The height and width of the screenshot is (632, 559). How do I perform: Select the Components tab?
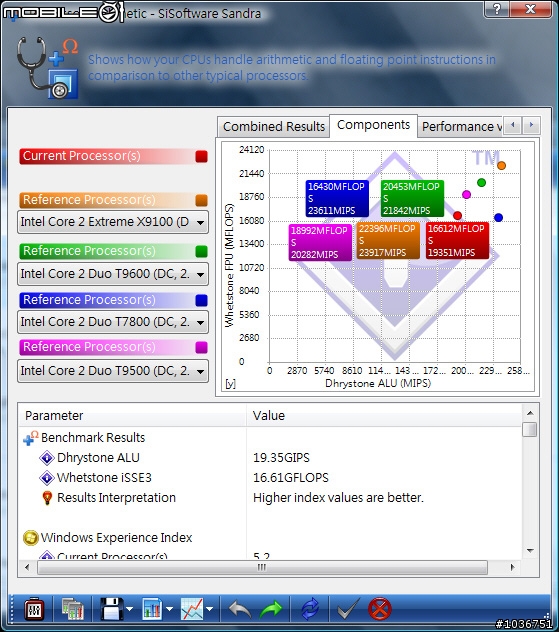click(373, 125)
